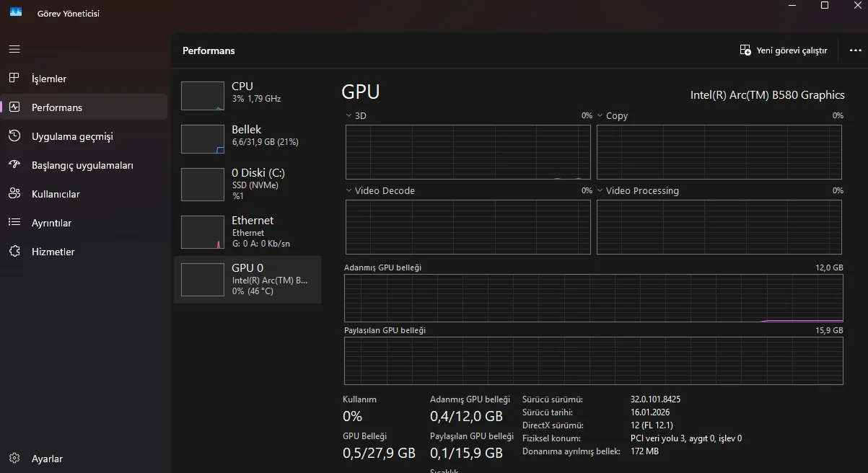
Task: Click the GPU heading text
Action: [360, 92]
